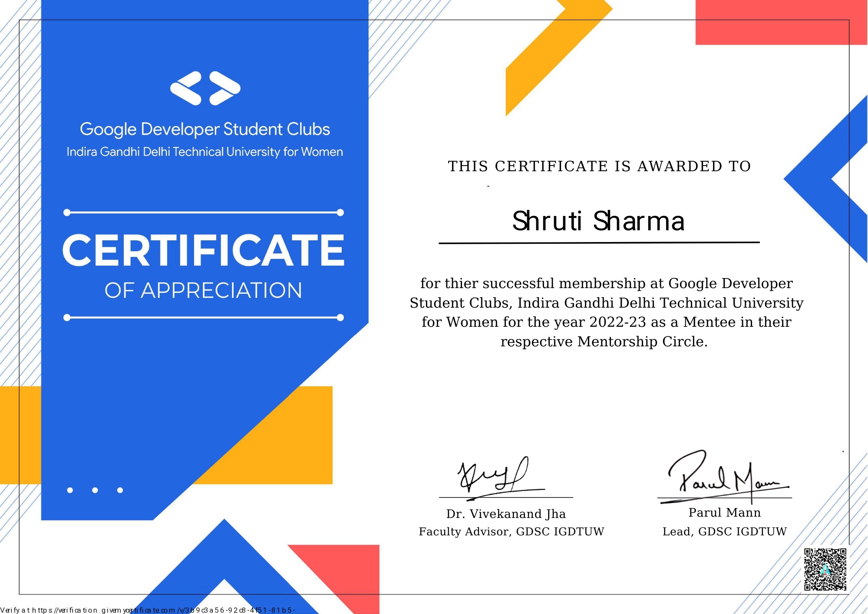The image size is (868, 614).
Task: Click the Lead, GDSC IGDTUW label
Action: pyautogui.click(x=723, y=531)
